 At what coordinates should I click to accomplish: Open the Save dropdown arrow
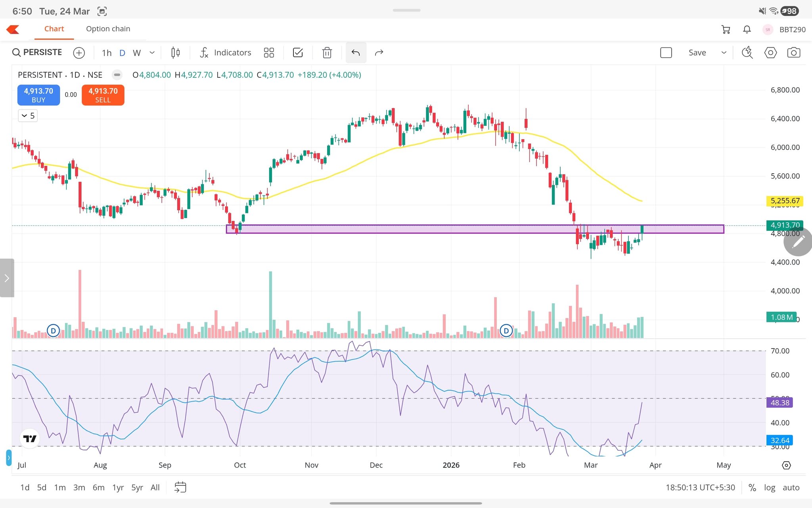pos(724,53)
